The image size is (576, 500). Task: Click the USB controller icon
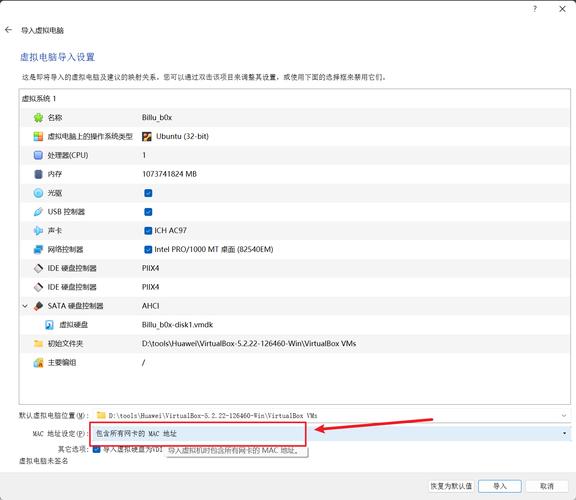38,212
